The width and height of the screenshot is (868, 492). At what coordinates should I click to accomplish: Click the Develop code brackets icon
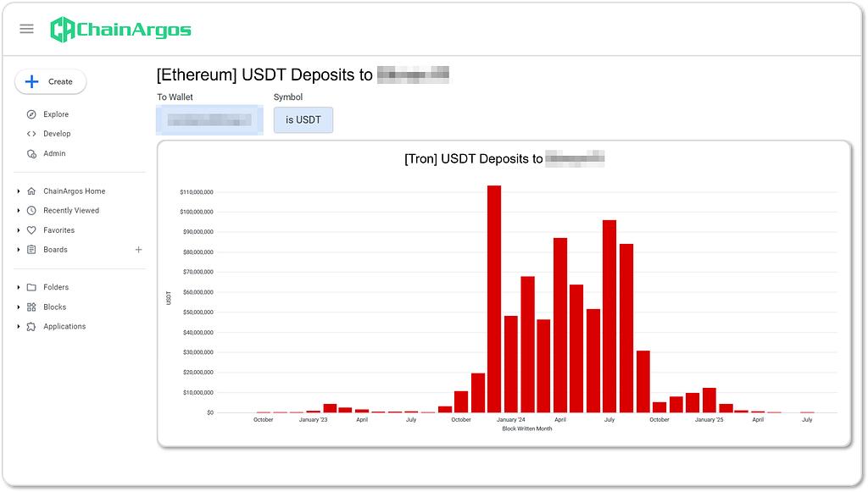pyautogui.click(x=31, y=134)
